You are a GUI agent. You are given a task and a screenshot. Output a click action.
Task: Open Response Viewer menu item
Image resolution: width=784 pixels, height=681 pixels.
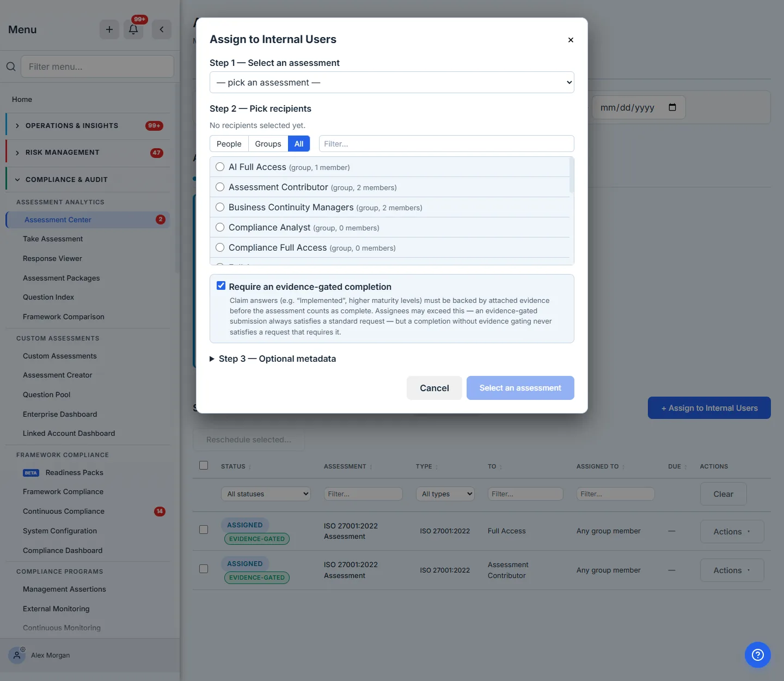(x=52, y=259)
